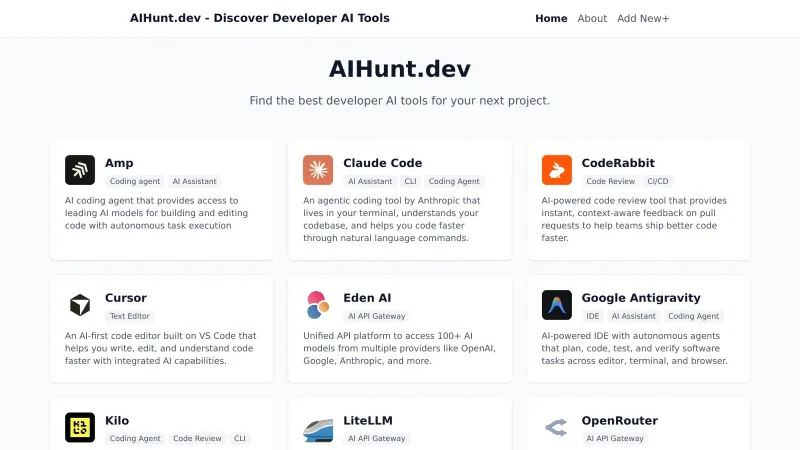
Task: Click the Kilo yellow logo icon
Action: (x=80, y=428)
